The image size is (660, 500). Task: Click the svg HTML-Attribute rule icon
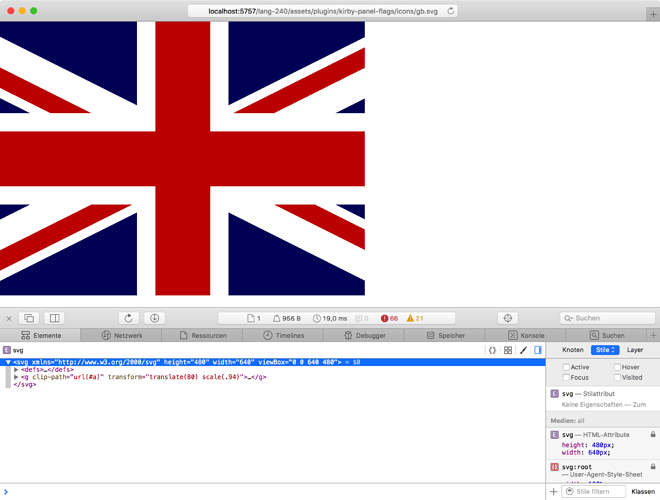point(555,435)
